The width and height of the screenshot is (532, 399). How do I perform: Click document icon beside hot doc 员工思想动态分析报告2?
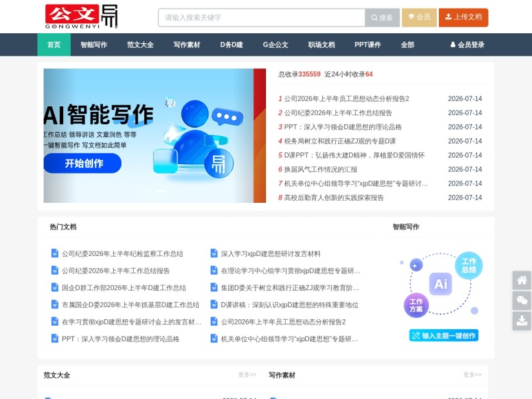(214, 321)
